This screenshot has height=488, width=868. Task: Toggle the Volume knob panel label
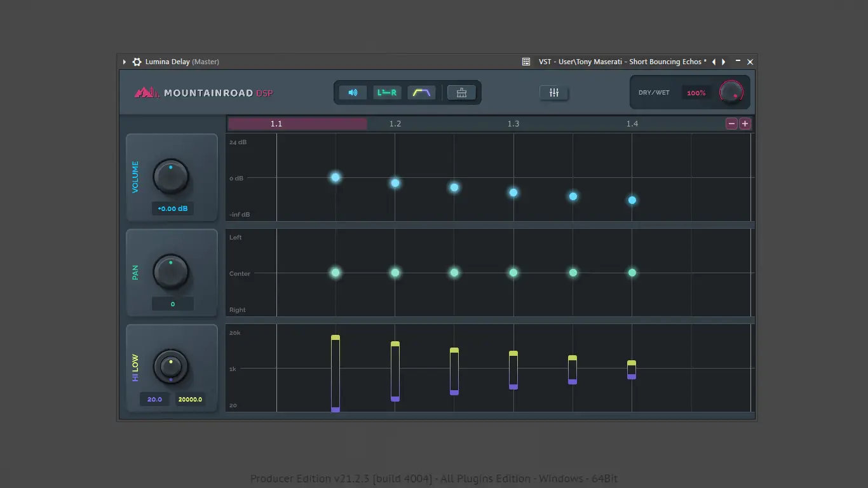click(x=135, y=177)
